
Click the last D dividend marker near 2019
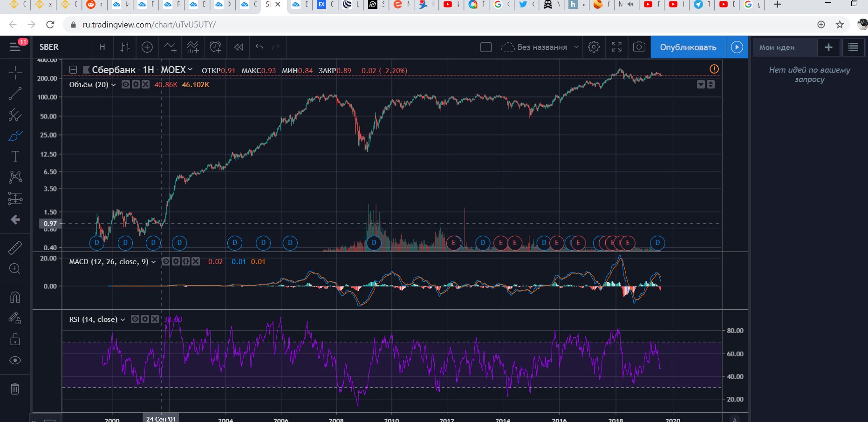tap(657, 243)
